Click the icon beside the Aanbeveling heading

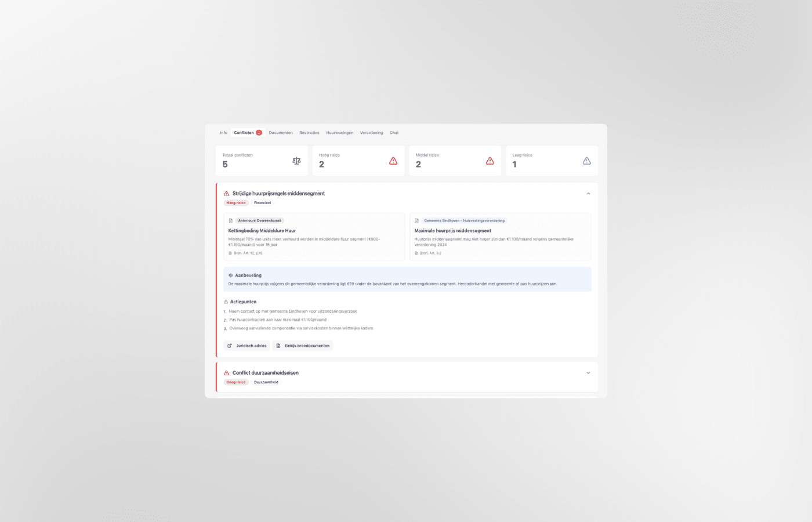click(x=230, y=275)
